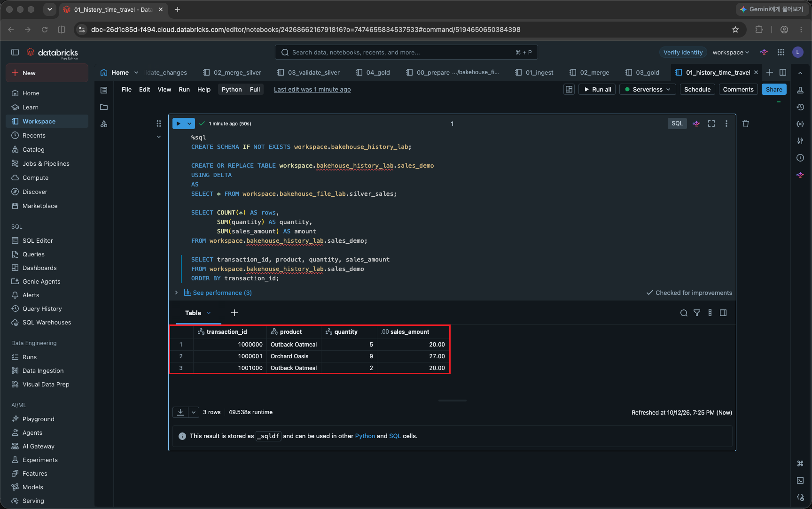
Task: Run the cell with the play button
Action: (x=179, y=123)
